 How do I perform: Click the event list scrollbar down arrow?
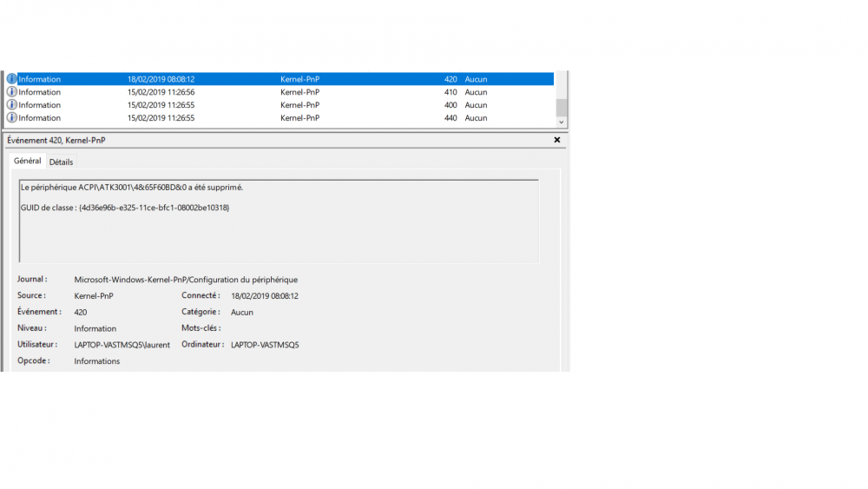point(562,122)
